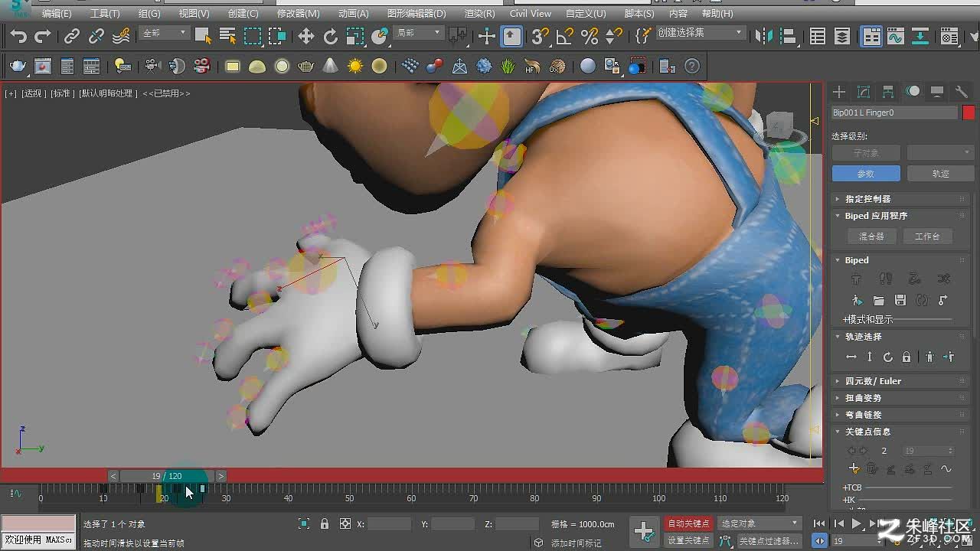The image size is (980, 551).
Task: Activate Select and Scale tool
Action: pos(355,36)
